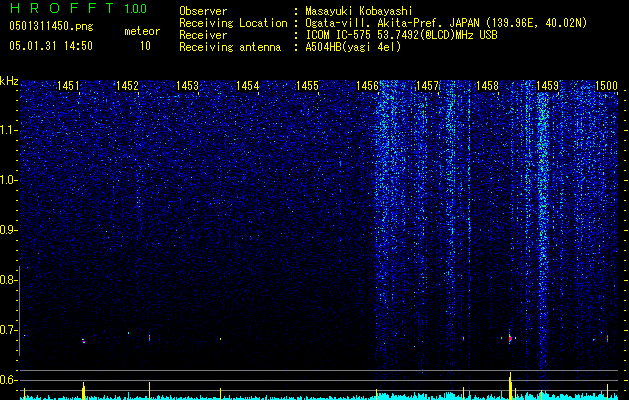Click the 1459 time marker
Viewport: 629px width, 400px height.
pyautogui.click(x=547, y=85)
